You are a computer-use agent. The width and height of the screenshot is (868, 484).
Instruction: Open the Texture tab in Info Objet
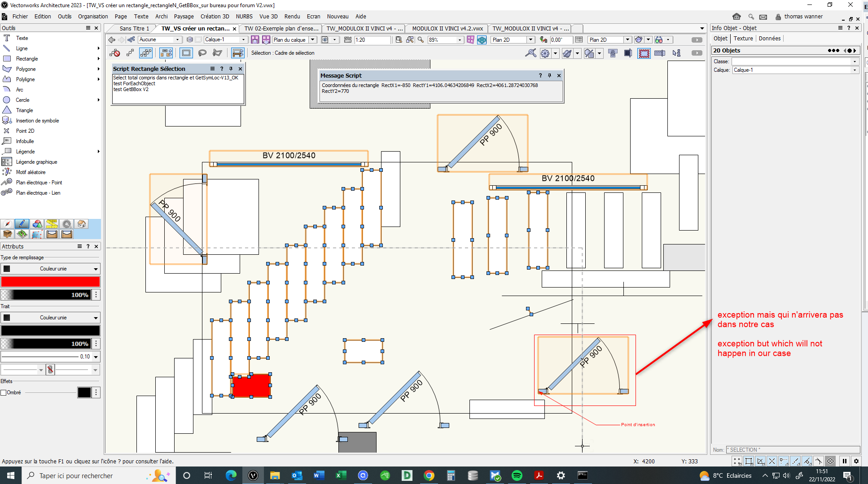click(743, 39)
